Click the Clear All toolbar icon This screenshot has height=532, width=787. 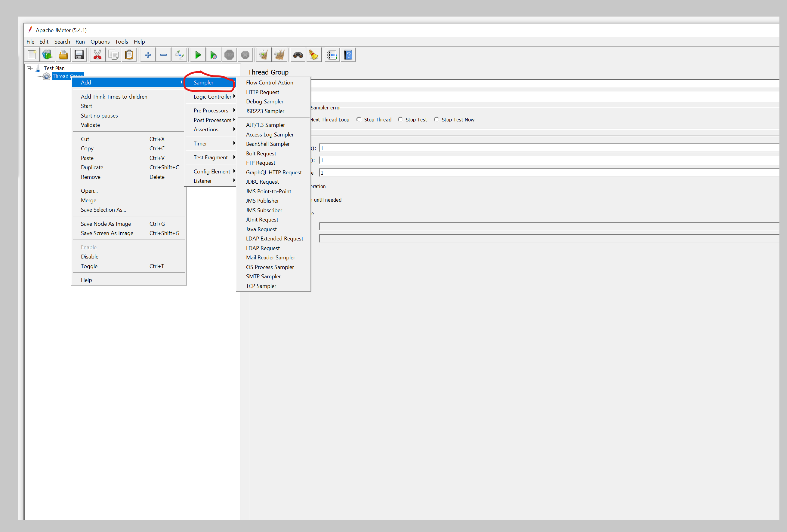coord(280,55)
